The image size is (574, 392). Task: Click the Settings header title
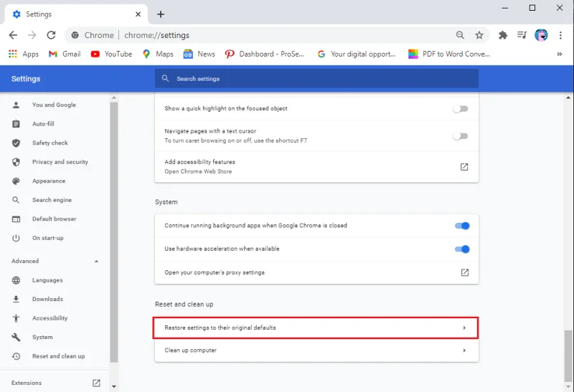26,79
